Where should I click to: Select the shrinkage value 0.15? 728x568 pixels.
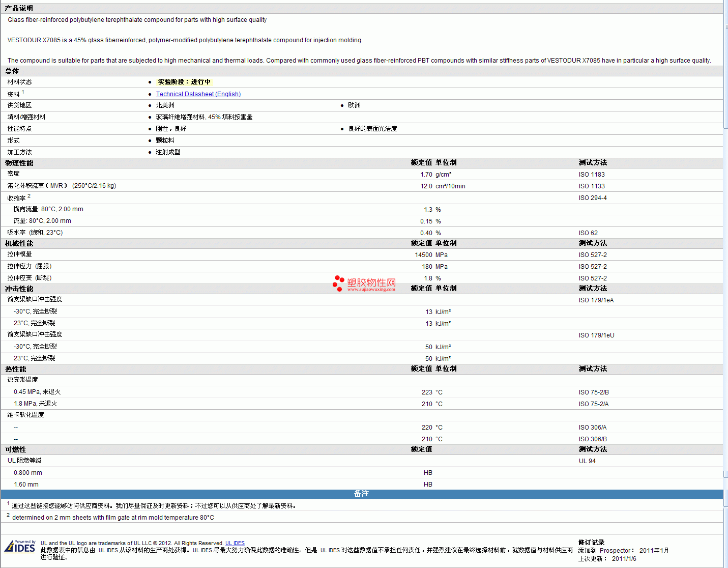click(426, 221)
